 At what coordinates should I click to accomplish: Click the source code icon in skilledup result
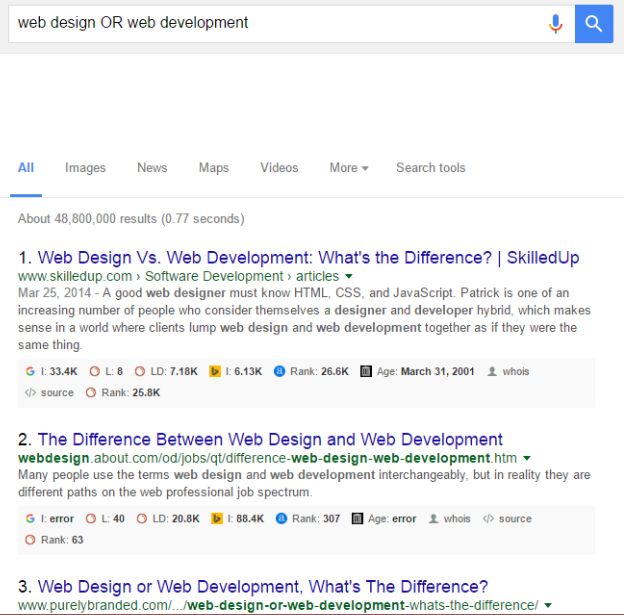point(30,392)
